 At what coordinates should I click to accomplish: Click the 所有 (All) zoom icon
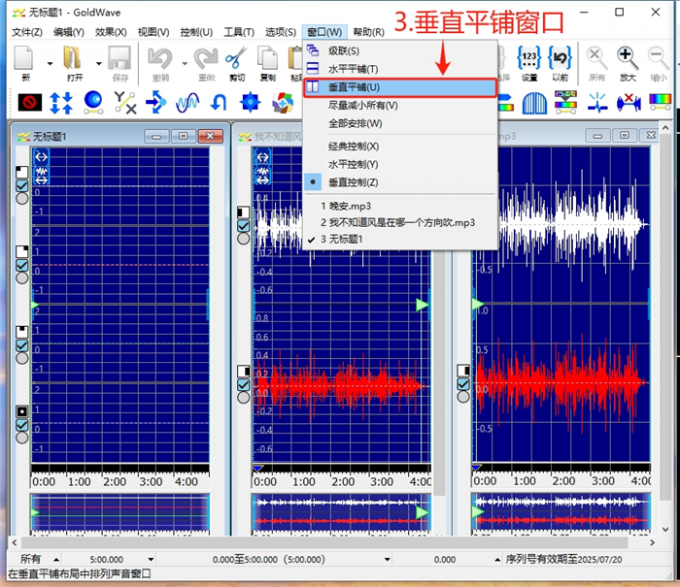(x=597, y=59)
